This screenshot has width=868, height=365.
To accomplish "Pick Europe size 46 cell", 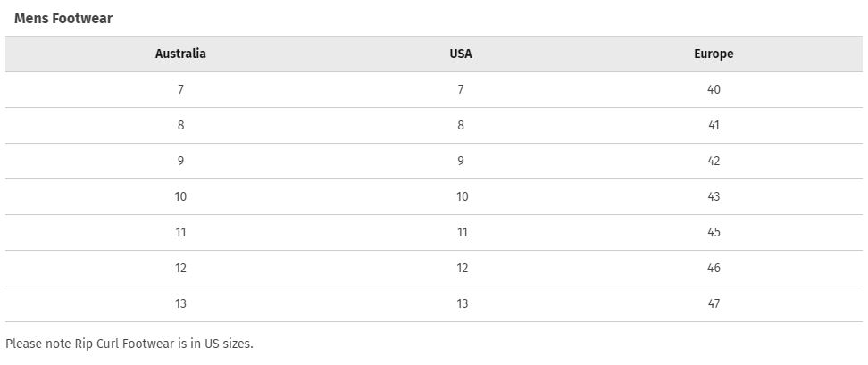I will pos(714,268).
